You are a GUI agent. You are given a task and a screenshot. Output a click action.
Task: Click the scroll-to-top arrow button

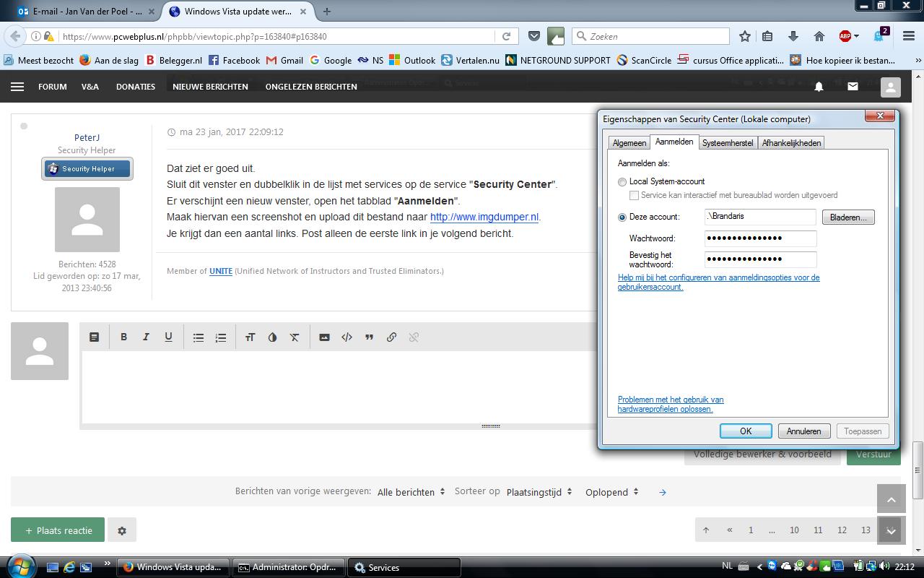point(891,499)
